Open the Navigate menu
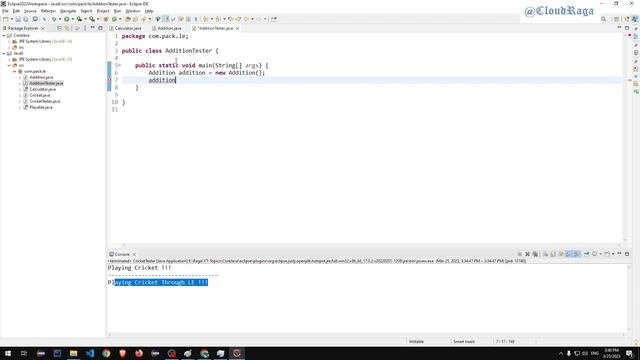 coord(68,11)
